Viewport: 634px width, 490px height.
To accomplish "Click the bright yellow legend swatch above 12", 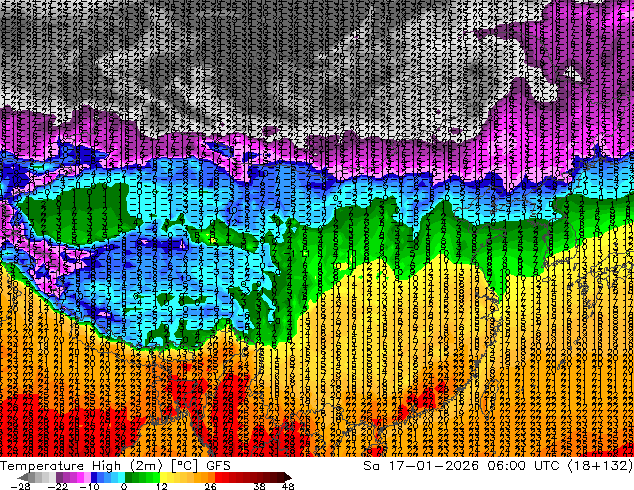I will [x=163, y=477].
